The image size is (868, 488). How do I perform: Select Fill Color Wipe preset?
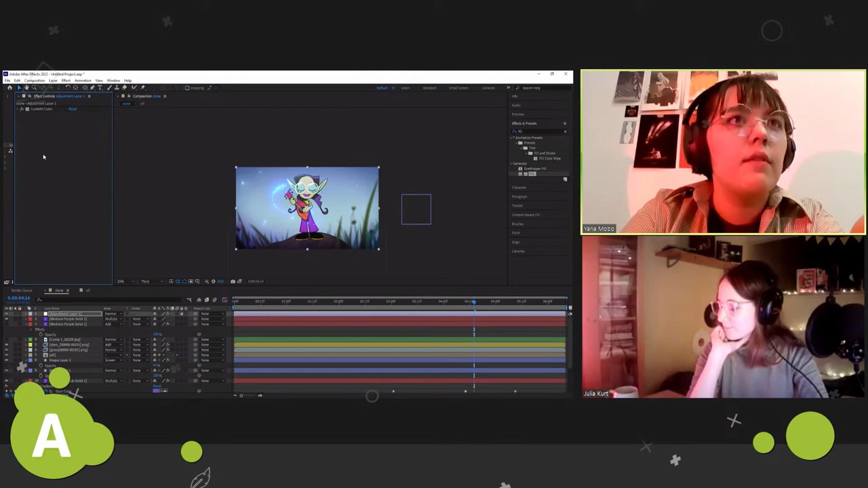[550, 159]
